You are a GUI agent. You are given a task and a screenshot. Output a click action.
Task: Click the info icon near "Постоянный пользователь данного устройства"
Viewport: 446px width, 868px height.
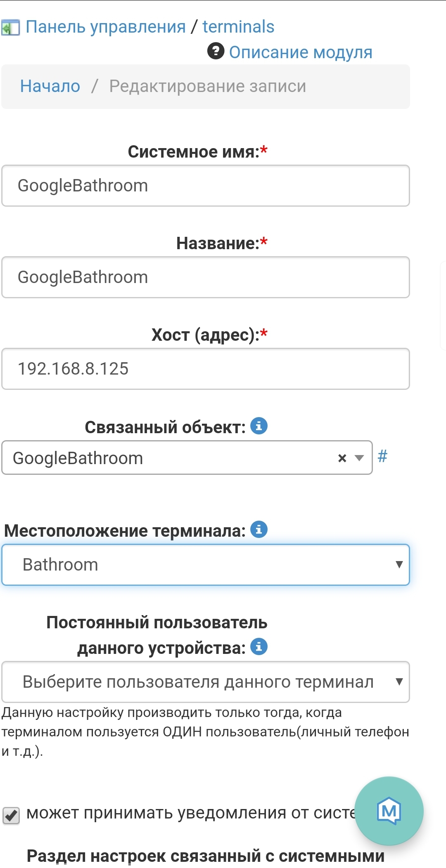pos(259,646)
